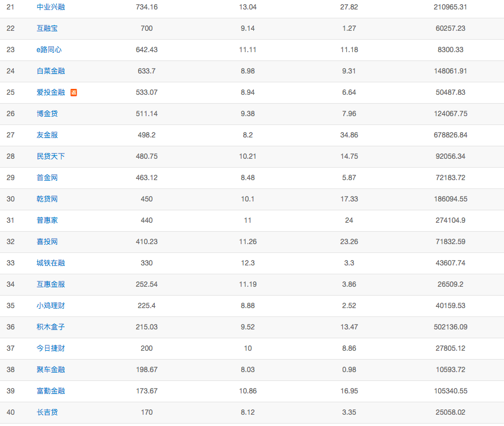
Task: Select the 34.86 value in row 27
Action: 349,135
